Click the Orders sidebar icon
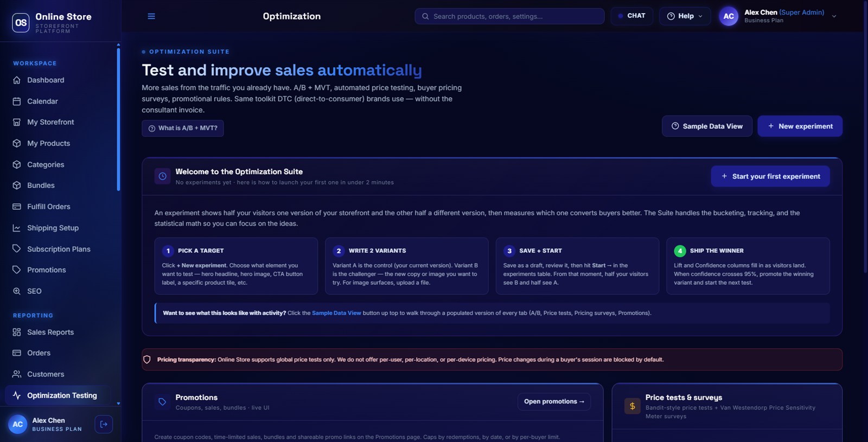The width and height of the screenshot is (868, 442). point(17,353)
